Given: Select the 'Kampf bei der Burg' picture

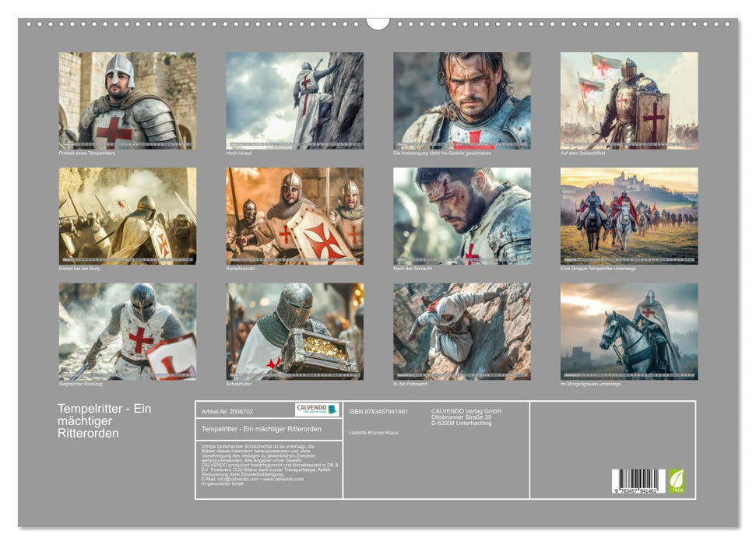Looking at the screenshot, I should (127, 216).
